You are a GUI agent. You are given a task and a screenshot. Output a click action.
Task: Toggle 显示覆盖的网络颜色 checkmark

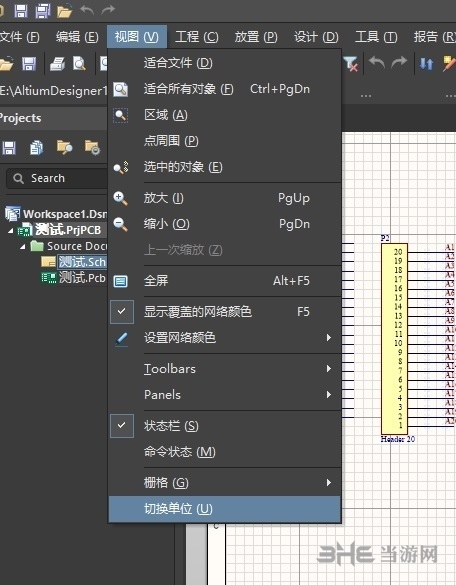122,312
